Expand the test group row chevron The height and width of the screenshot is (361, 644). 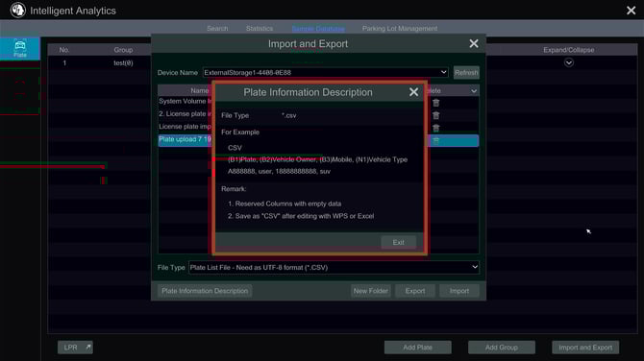pyautogui.click(x=568, y=62)
